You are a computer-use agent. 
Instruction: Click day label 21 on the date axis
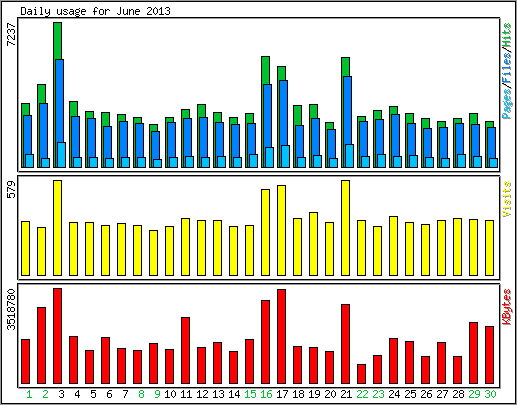[346, 394]
